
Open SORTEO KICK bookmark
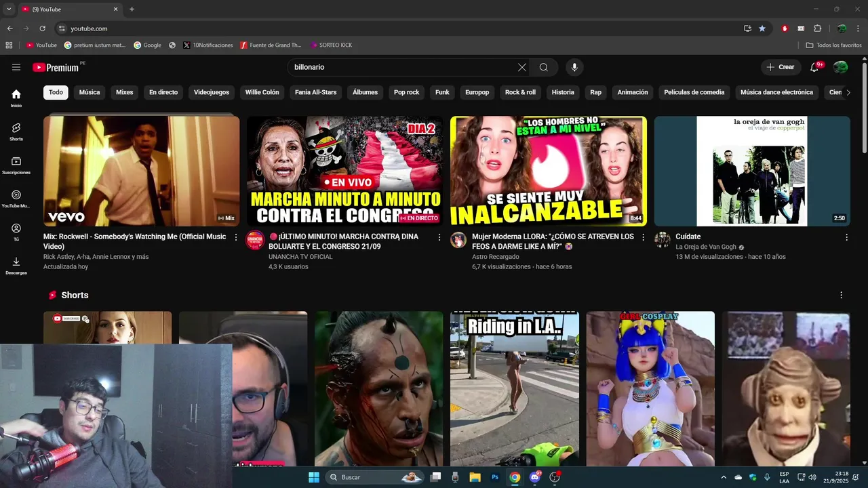click(331, 45)
